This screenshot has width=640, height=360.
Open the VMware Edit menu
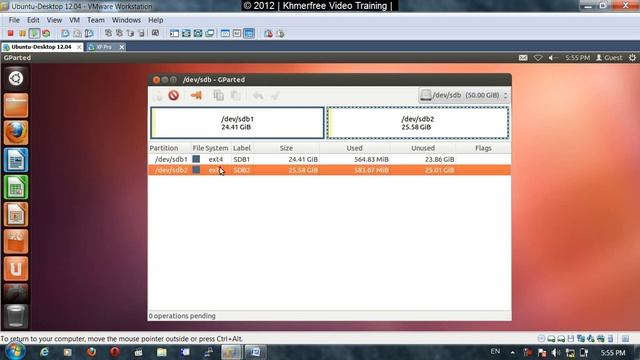pyautogui.click(x=33, y=20)
